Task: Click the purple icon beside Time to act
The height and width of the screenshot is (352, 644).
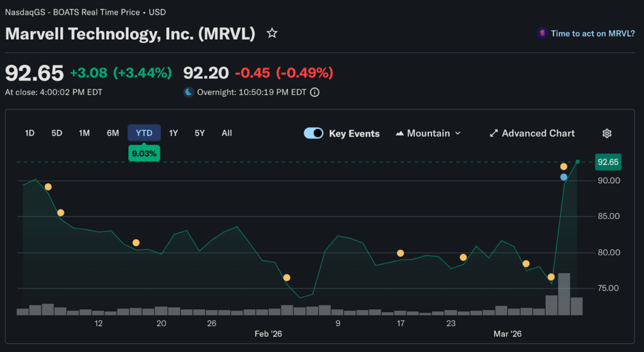Action: tap(541, 33)
